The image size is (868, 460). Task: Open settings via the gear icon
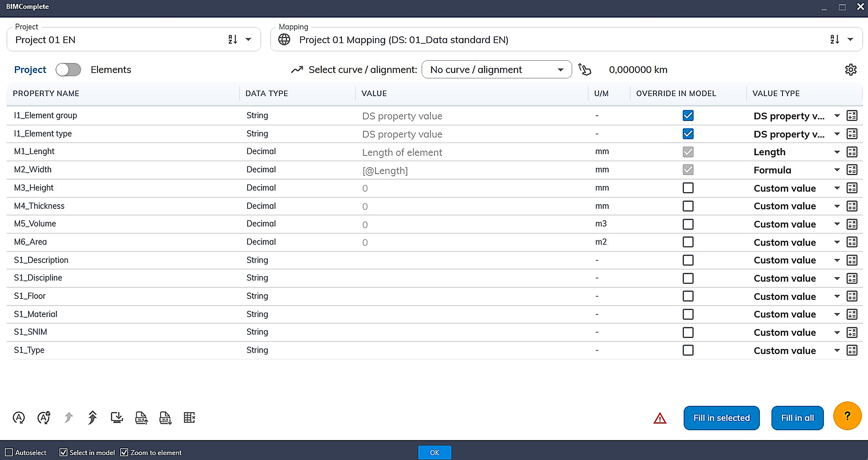850,70
